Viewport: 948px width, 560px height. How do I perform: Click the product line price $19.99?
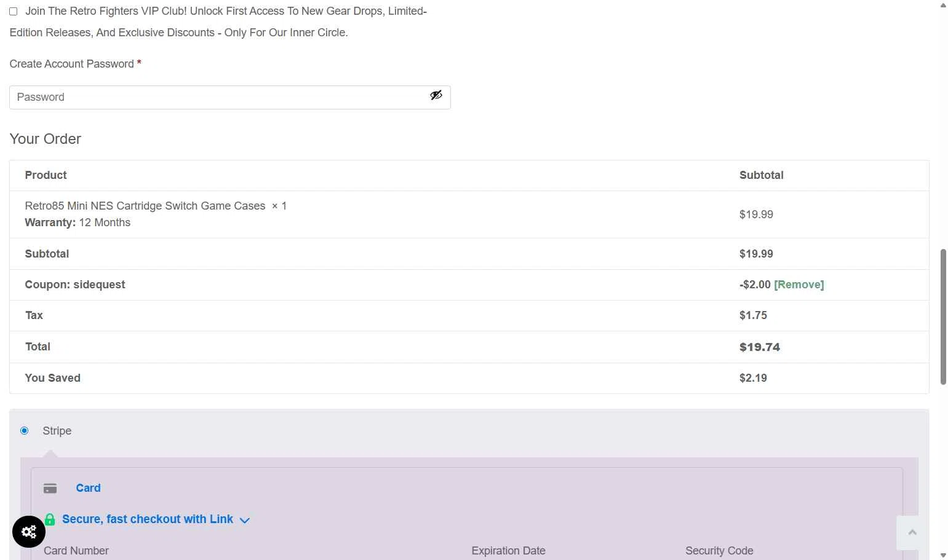tap(756, 215)
